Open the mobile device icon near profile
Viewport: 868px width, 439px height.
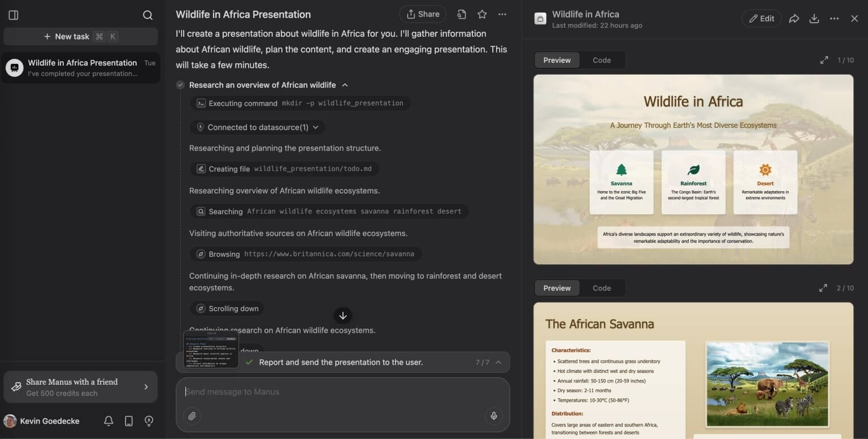tap(128, 421)
